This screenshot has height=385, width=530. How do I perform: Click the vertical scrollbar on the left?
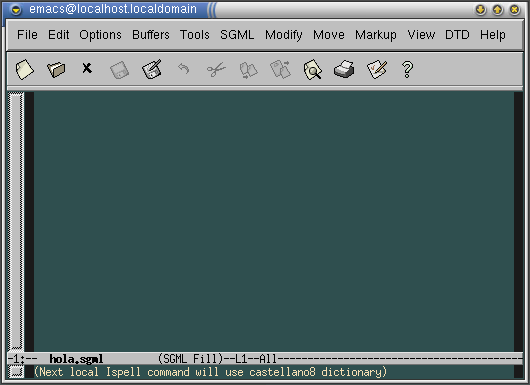16,221
